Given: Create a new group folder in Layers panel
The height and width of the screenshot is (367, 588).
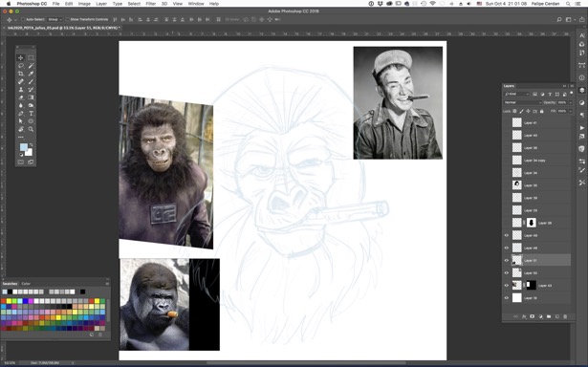Looking at the screenshot, I should tap(549, 316).
